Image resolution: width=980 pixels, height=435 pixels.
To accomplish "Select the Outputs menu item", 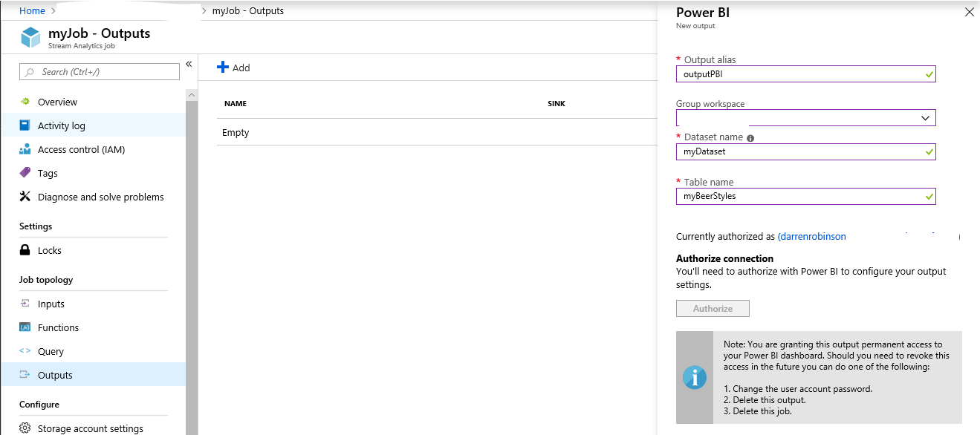I will (55, 375).
